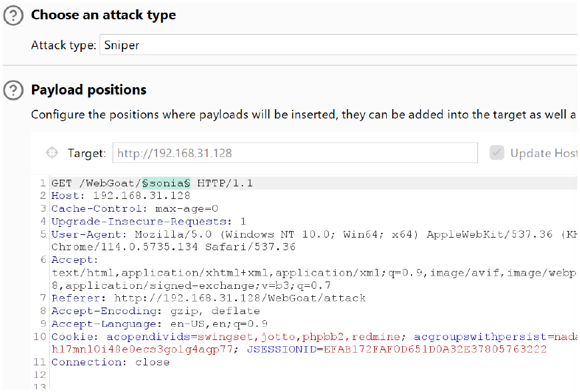Viewport: 580px width, 392px height.
Task: Click the JSESSIONID cookie value
Action: (435, 349)
